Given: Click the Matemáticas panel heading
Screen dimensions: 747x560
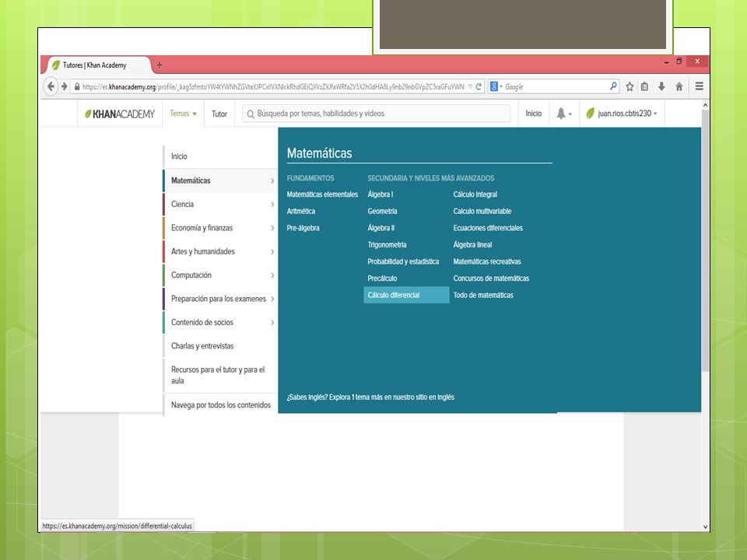Looking at the screenshot, I should [319, 153].
